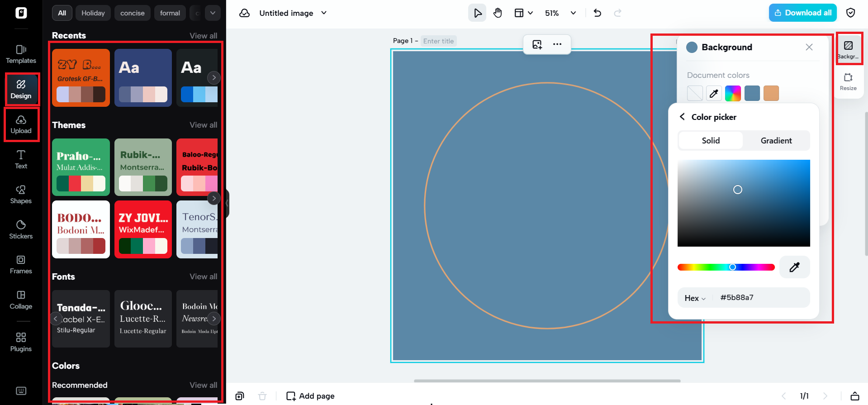Image resolution: width=868 pixels, height=405 pixels.
Task: Open the Plugins sidebar panel
Action: (x=21, y=342)
